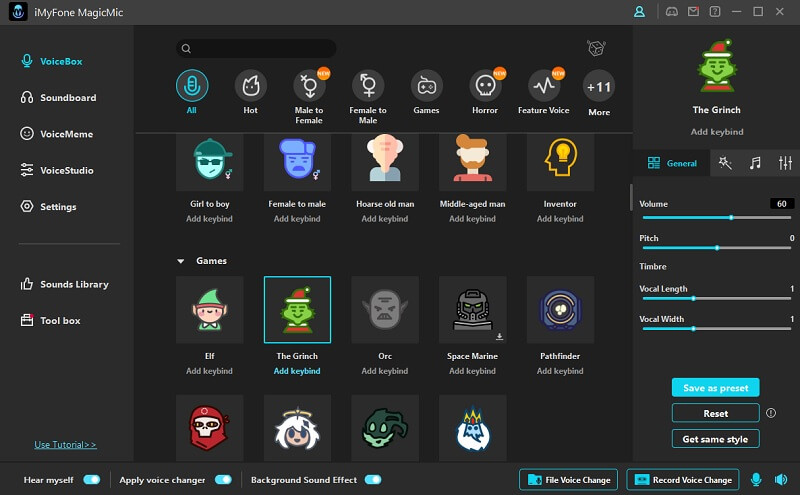Viewport: 800px width, 495px height.
Task: Click the random voice dice icon
Action: [x=596, y=48]
